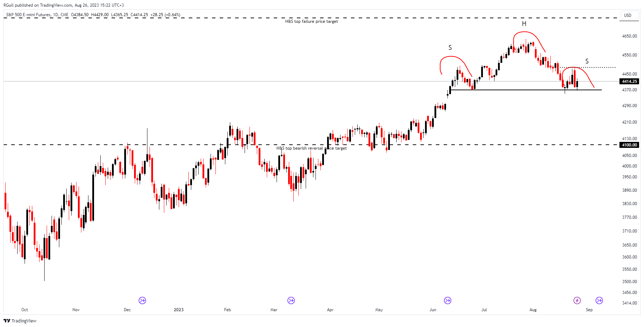Click the low value L4365.25

[x=120, y=15]
